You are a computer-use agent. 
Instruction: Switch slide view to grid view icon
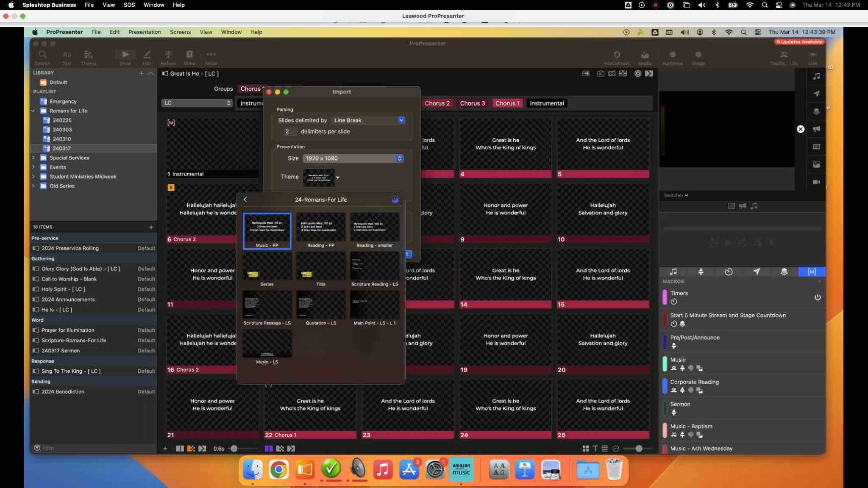click(585, 449)
